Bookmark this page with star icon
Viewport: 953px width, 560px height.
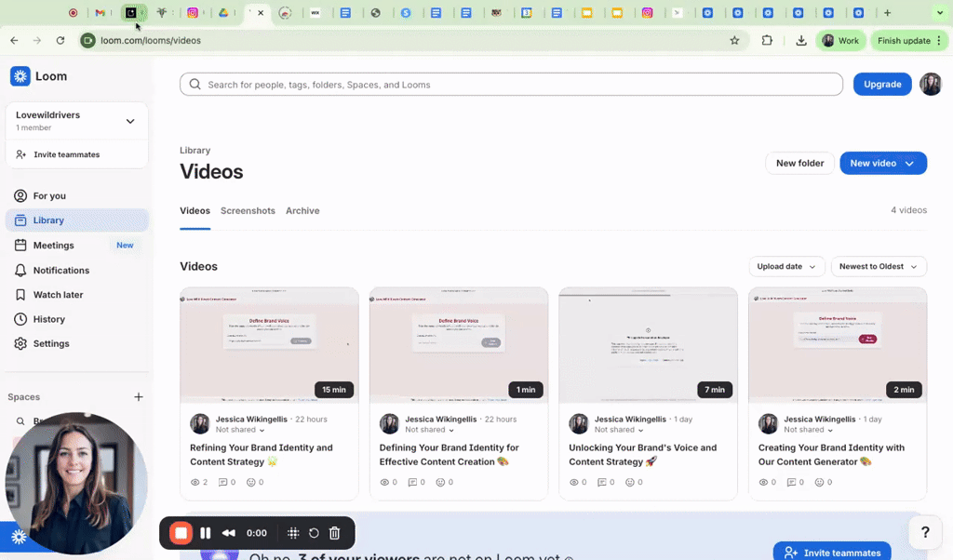coord(735,41)
